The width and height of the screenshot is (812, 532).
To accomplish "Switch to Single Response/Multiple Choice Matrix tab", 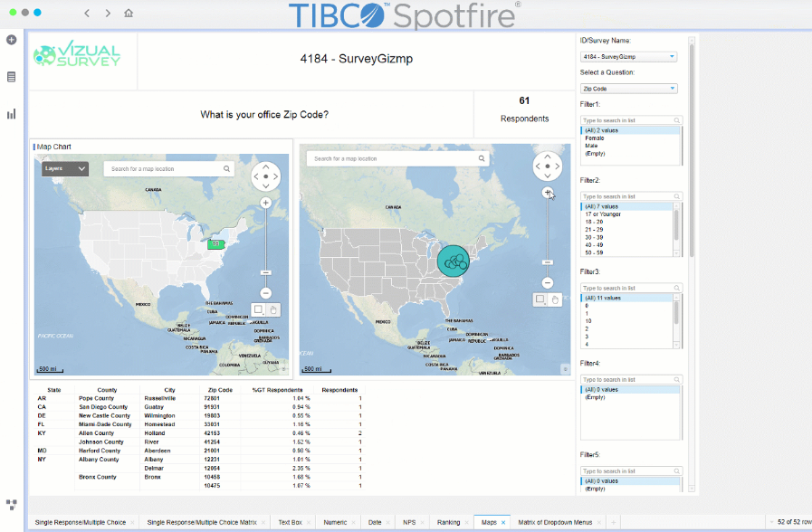I will tap(202, 522).
